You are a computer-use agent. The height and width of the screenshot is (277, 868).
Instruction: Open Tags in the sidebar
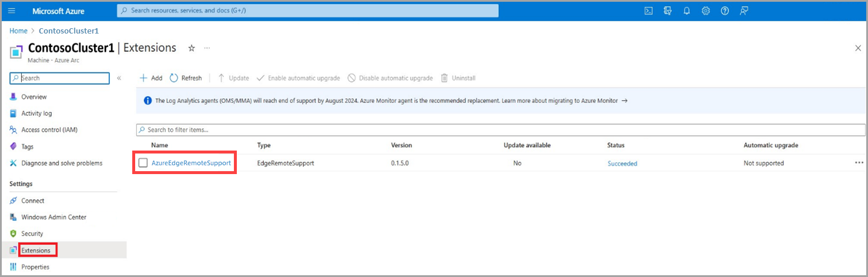coord(28,146)
